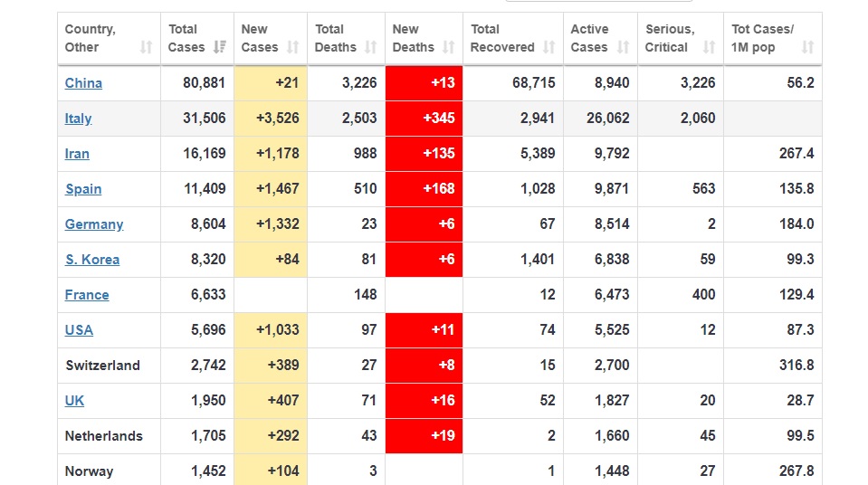Click sort arrows beside Serious, Critical
The image size is (868, 485).
coord(709,47)
